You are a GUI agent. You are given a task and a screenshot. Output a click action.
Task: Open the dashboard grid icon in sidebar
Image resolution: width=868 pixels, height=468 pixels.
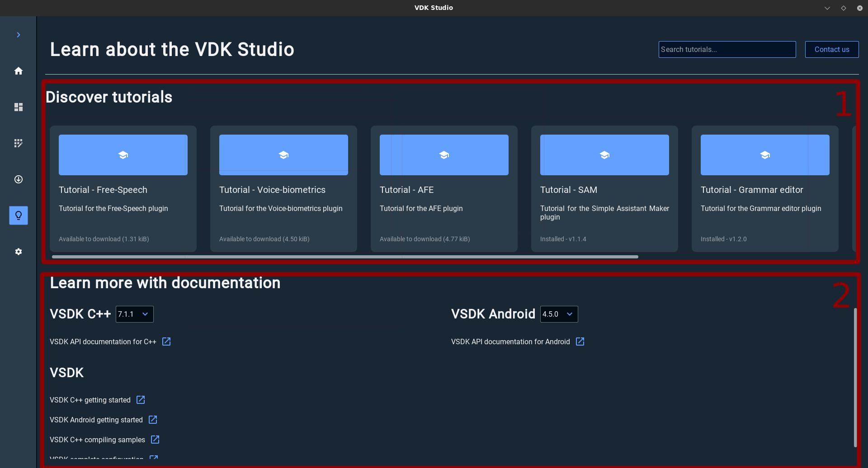pos(19,107)
